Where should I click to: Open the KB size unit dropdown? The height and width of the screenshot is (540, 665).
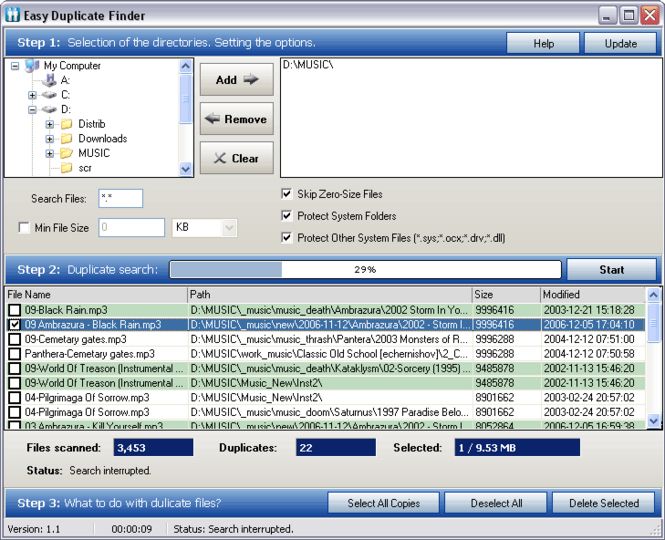[x=228, y=228]
